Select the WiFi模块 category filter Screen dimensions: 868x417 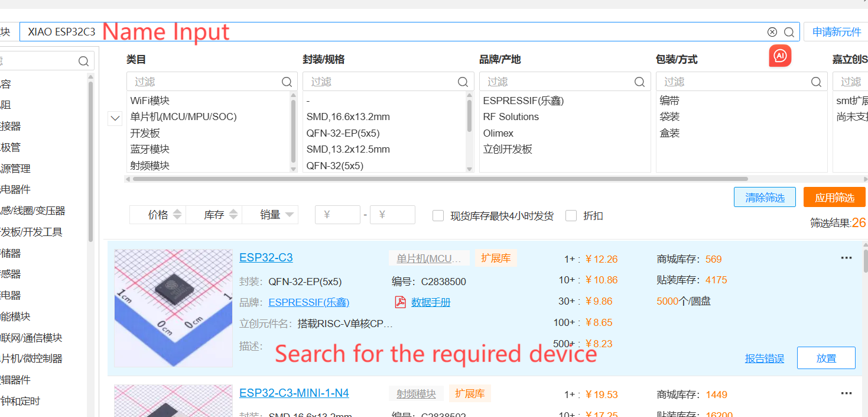pos(150,101)
